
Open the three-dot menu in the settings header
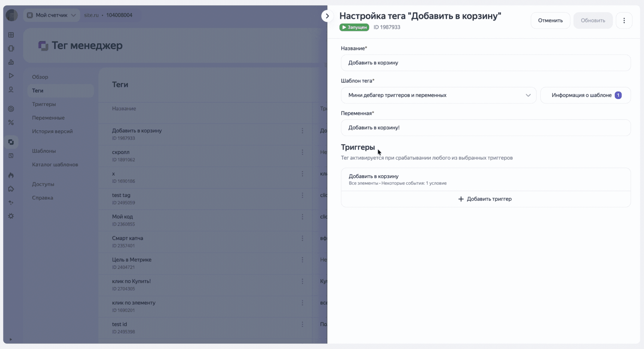click(624, 21)
